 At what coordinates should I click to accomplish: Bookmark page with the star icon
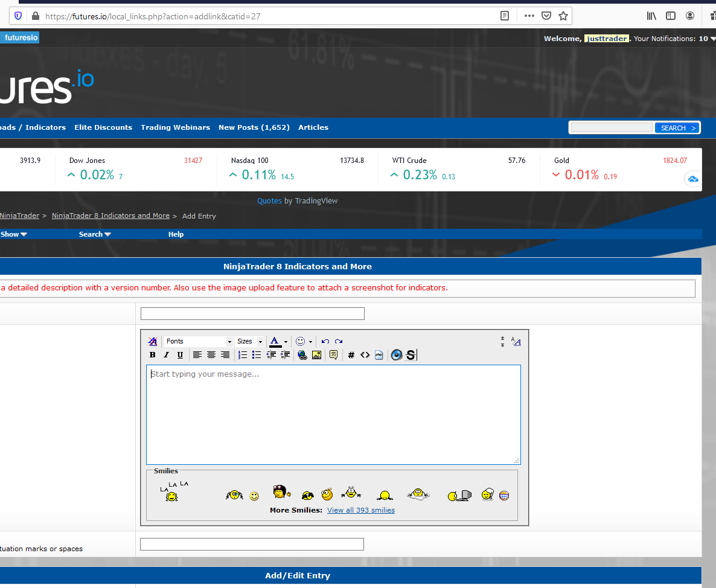pos(563,16)
